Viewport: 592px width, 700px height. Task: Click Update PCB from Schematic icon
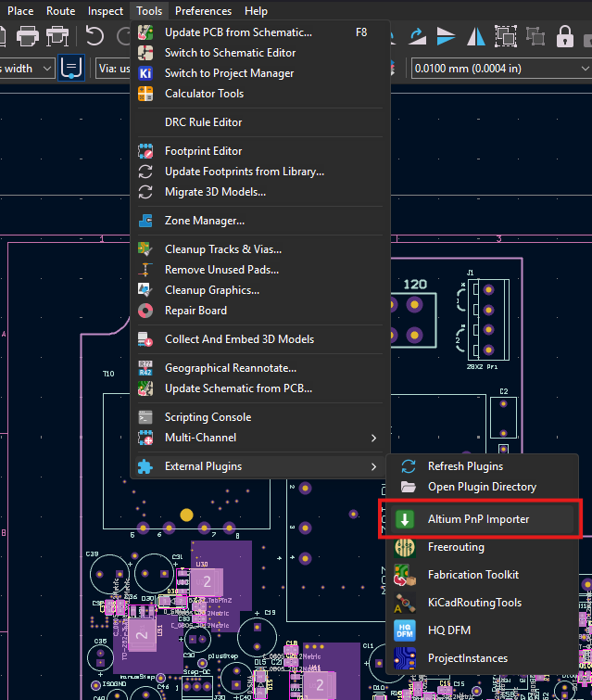point(145,32)
